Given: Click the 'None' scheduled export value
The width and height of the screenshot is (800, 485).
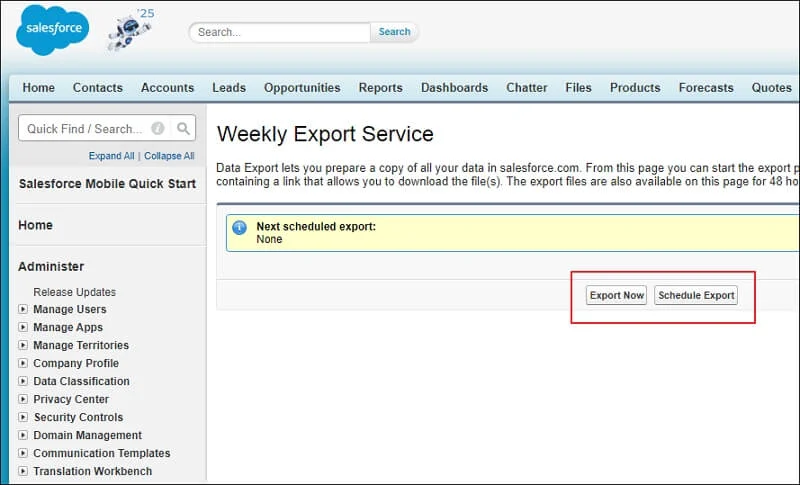Looking at the screenshot, I should click(x=269, y=239).
